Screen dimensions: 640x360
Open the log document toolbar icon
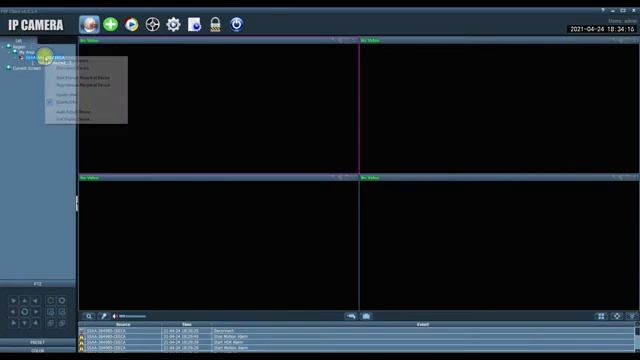click(x=194, y=24)
